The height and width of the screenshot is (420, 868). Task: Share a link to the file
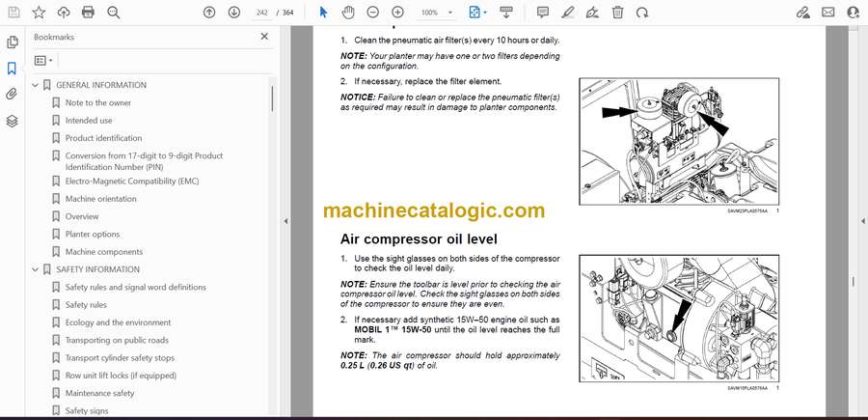(803, 13)
